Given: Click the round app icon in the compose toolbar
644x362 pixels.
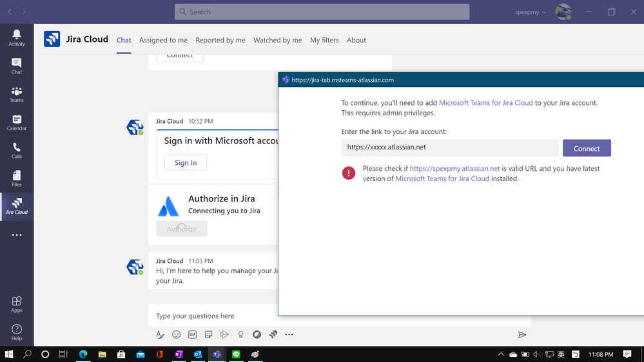Looking at the screenshot, I should click(x=257, y=334).
